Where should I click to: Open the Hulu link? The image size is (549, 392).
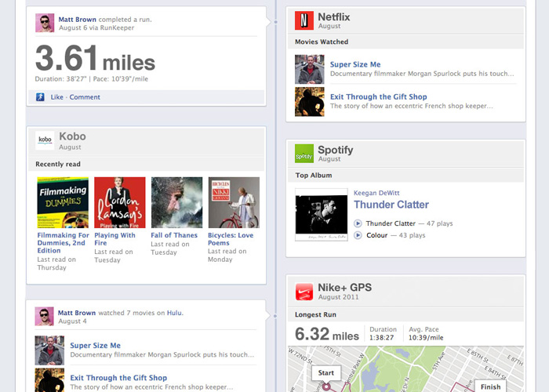click(x=174, y=313)
